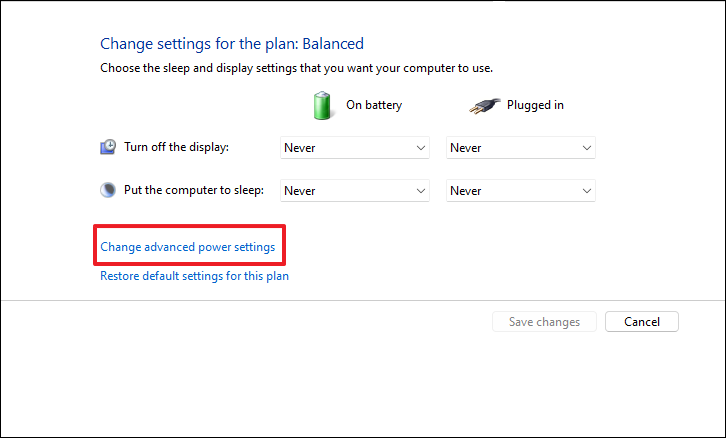Open Plugged in display timeout dropdown
The height and width of the screenshot is (438, 726).
coord(520,148)
